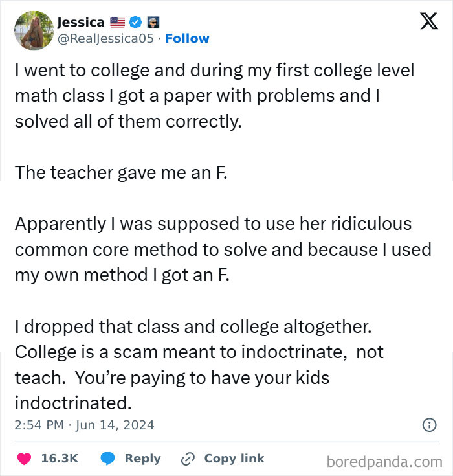453x476 pixels.
Task: Click the circled info icon
Action: 428,425
